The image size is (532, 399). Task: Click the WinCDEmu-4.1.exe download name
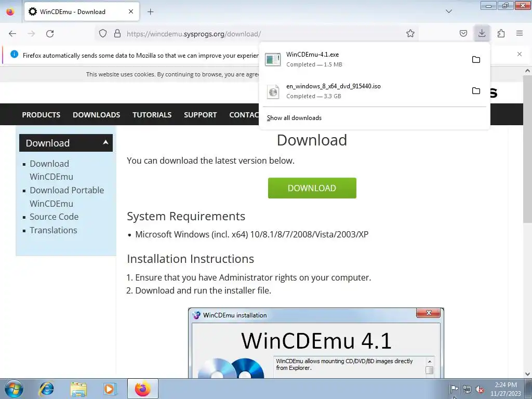tap(312, 54)
